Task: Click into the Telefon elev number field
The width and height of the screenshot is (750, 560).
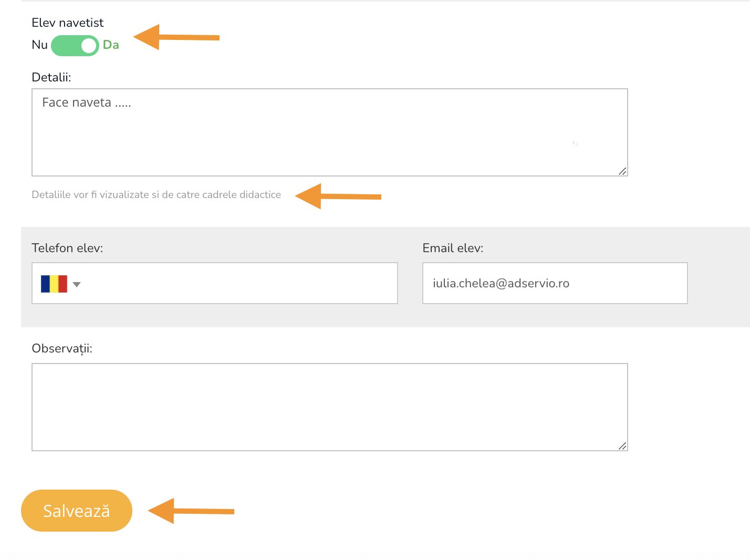Action: pos(239,284)
